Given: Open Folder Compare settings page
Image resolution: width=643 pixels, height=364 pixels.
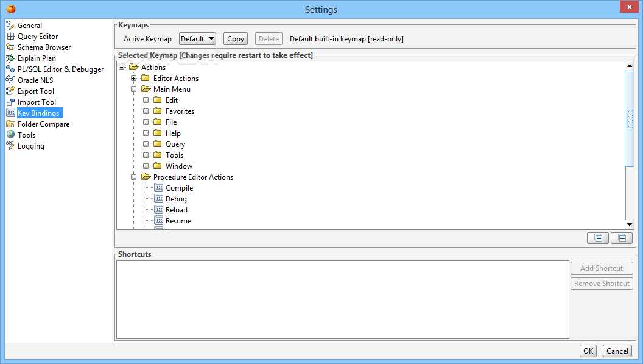Looking at the screenshot, I should pos(43,124).
